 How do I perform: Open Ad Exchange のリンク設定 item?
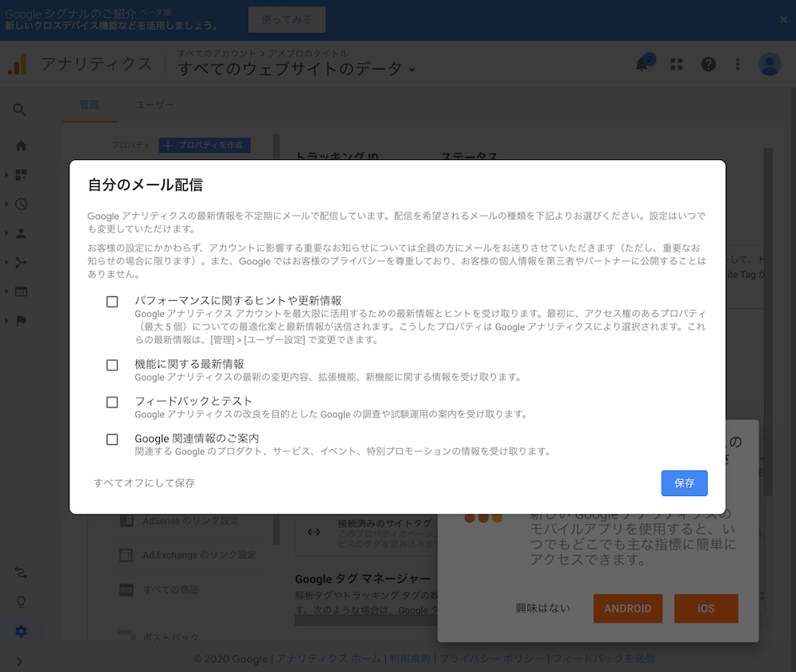click(199, 555)
